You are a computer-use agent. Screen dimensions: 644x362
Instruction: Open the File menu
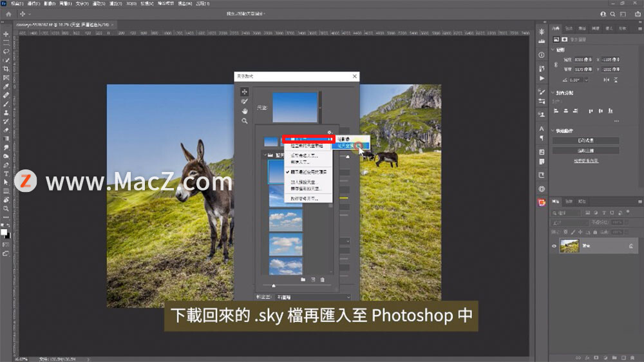17,3
